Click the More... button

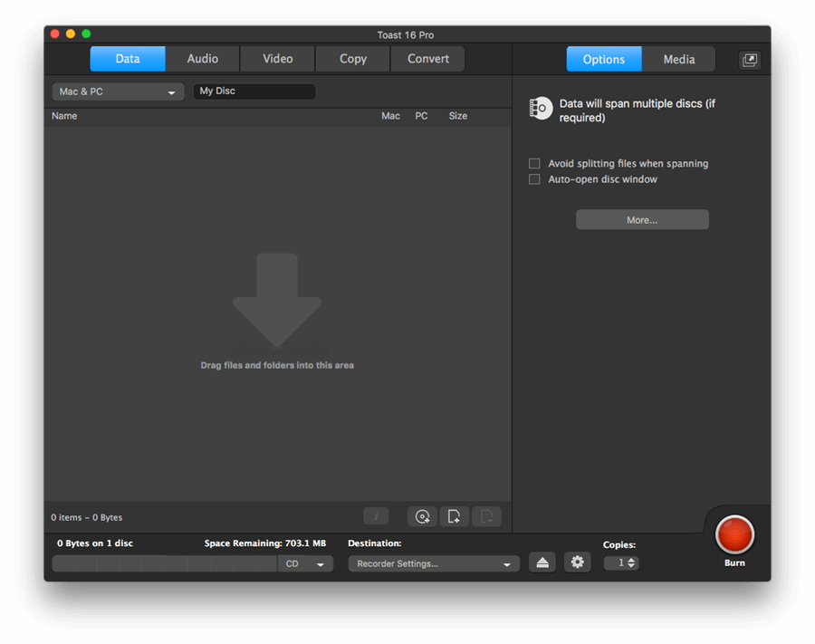(x=642, y=220)
